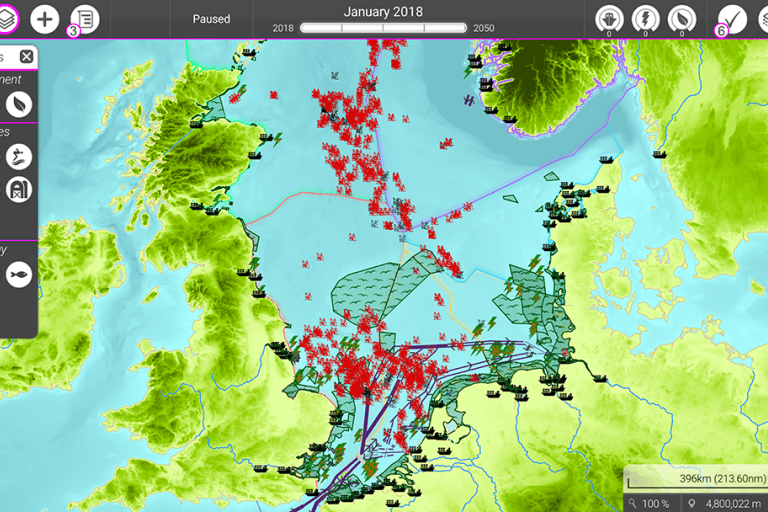Image resolution: width=768 pixels, height=512 pixels.
Task: Open the energy KPI lightning icon
Action: click(x=645, y=19)
